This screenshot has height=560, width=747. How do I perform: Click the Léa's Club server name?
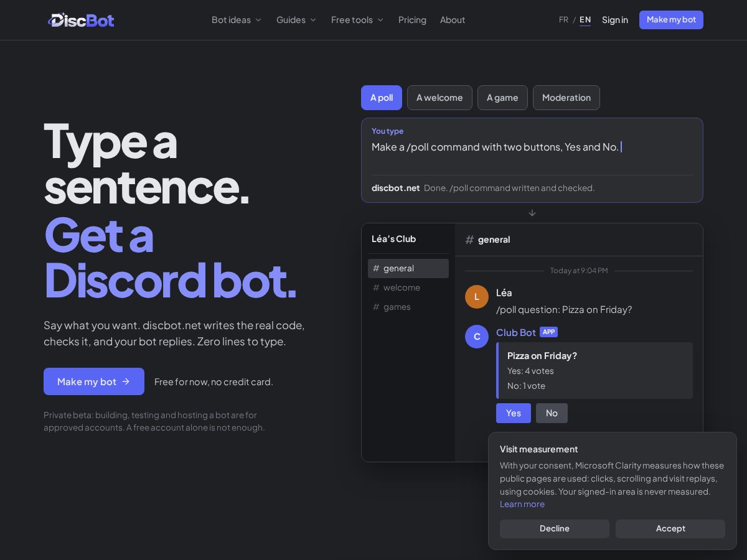tap(394, 239)
